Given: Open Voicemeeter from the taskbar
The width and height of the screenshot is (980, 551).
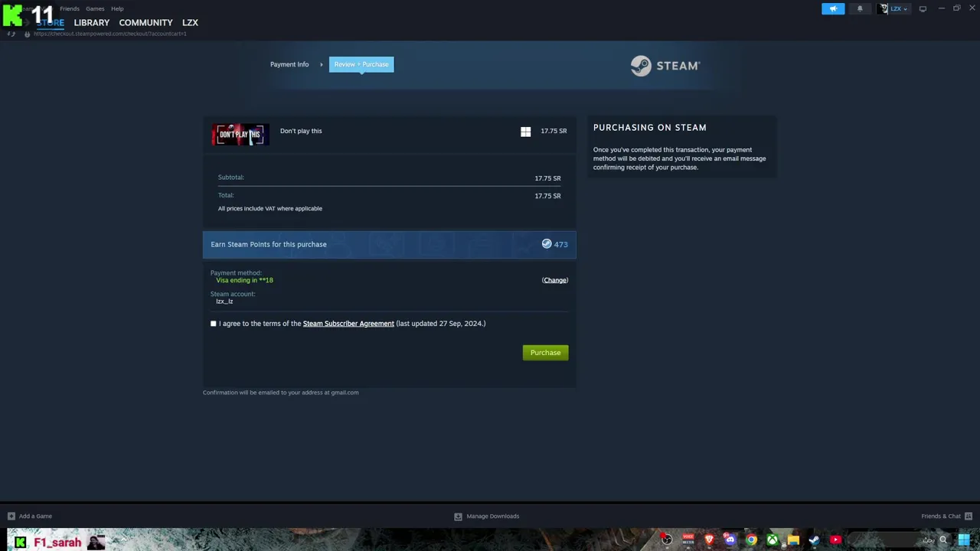Looking at the screenshot, I should point(688,540).
